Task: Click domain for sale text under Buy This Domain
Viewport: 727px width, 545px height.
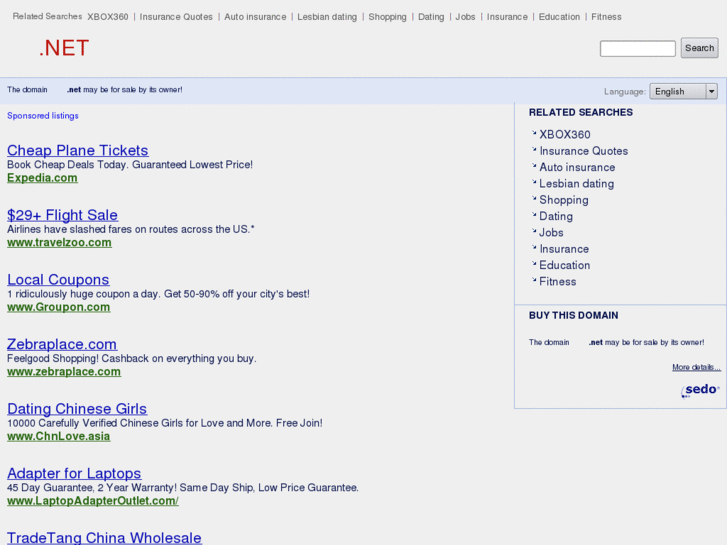Action: [x=616, y=342]
